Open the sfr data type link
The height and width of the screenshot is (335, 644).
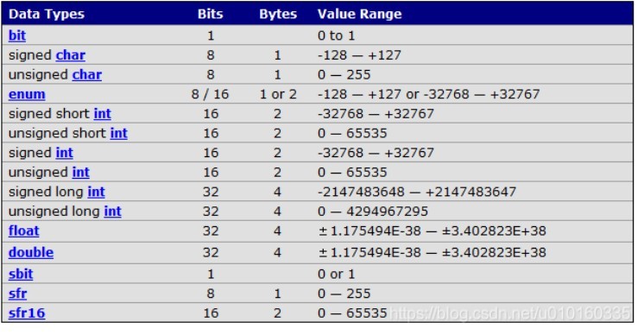tap(17, 294)
